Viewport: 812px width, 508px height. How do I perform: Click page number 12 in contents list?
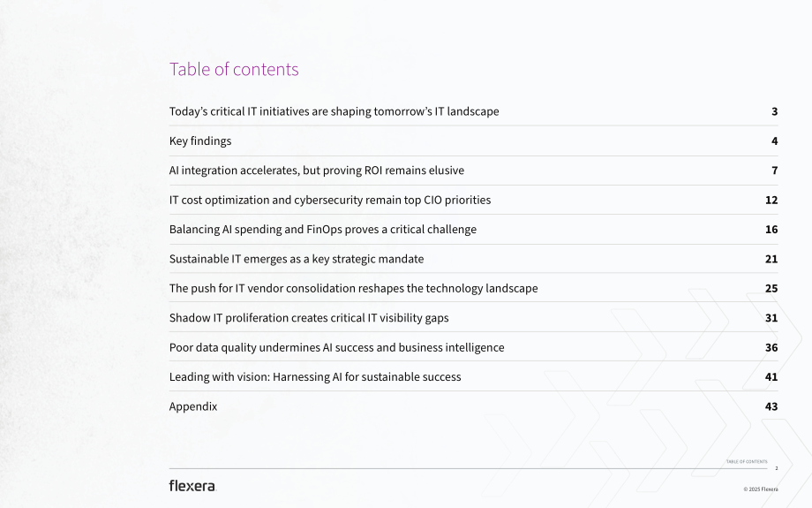tap(771, 200)
